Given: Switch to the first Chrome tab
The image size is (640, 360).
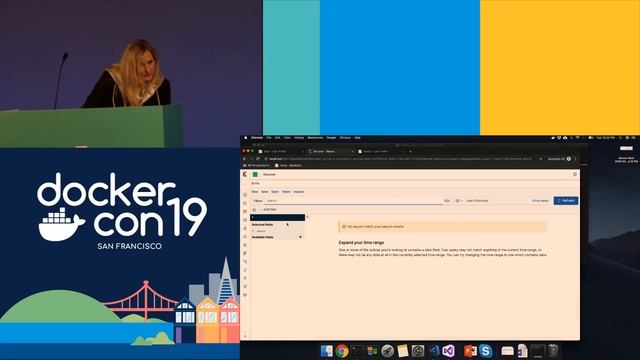Looking at the screenshot, I should [x=282, y=151].
